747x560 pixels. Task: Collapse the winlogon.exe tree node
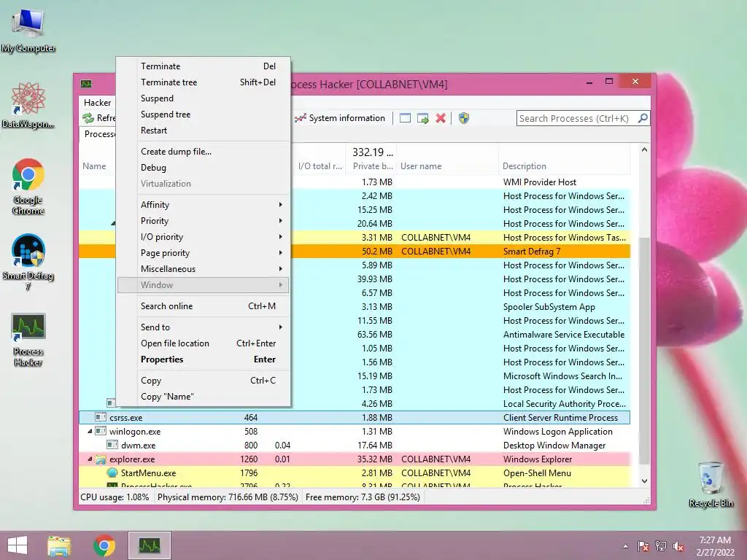point(90,432)
